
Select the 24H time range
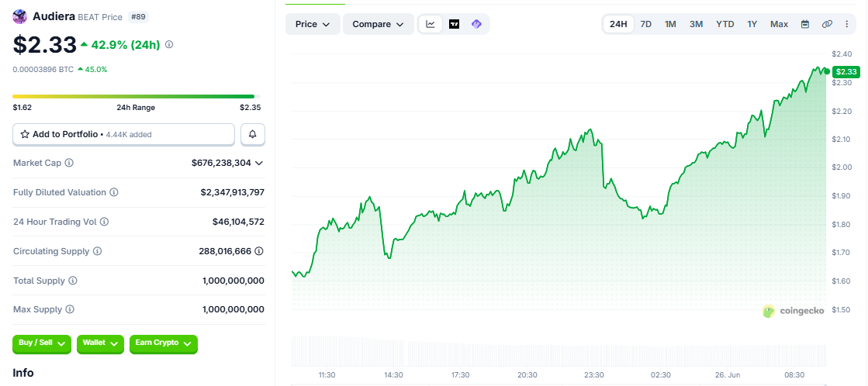tap(618, 24)
